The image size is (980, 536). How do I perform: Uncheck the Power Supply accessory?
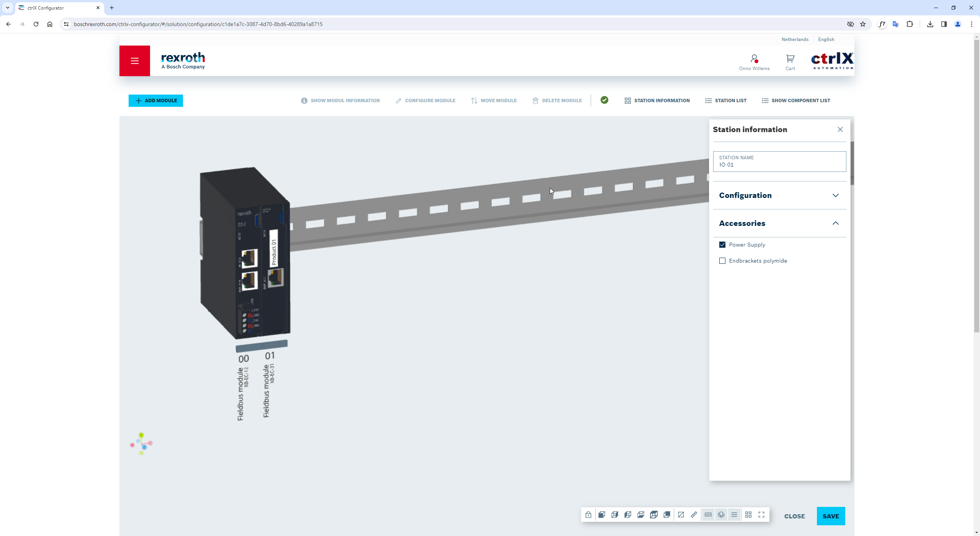click(x=722, y=245)
